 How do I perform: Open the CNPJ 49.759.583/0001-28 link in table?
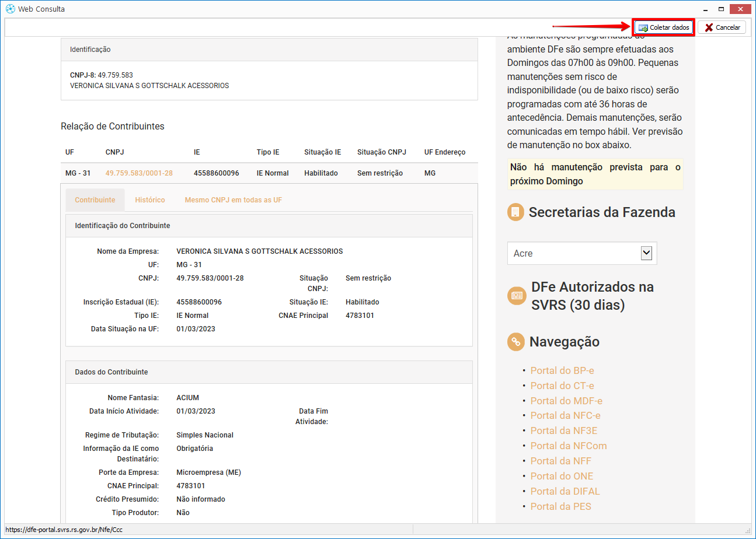[x=139, y=173]
